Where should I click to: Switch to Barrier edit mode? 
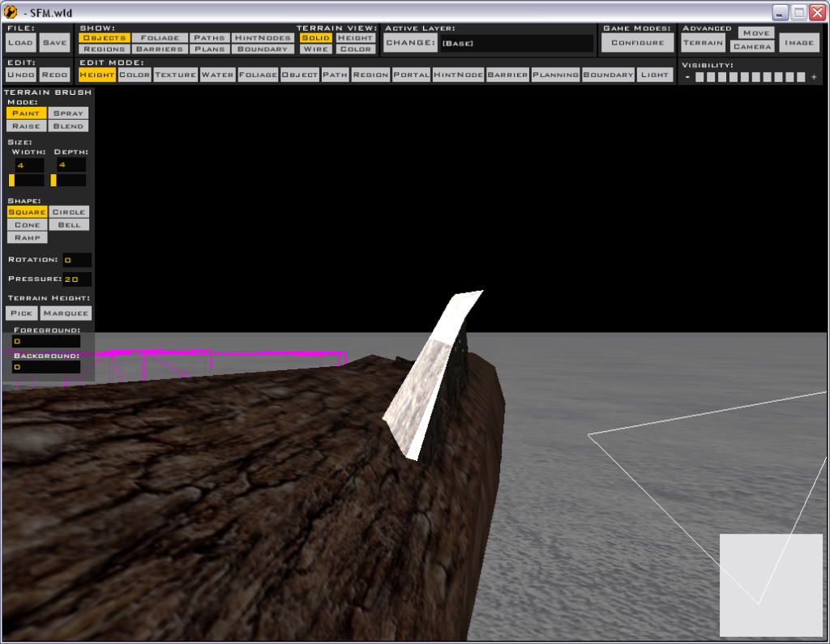507,75
